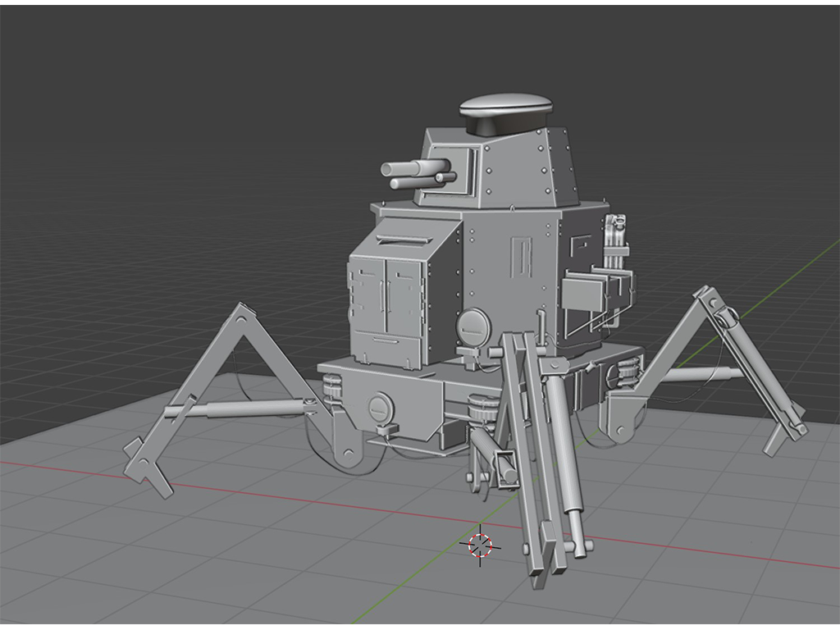Click the 3D cursor on the ground grid

tap(480, 546)
